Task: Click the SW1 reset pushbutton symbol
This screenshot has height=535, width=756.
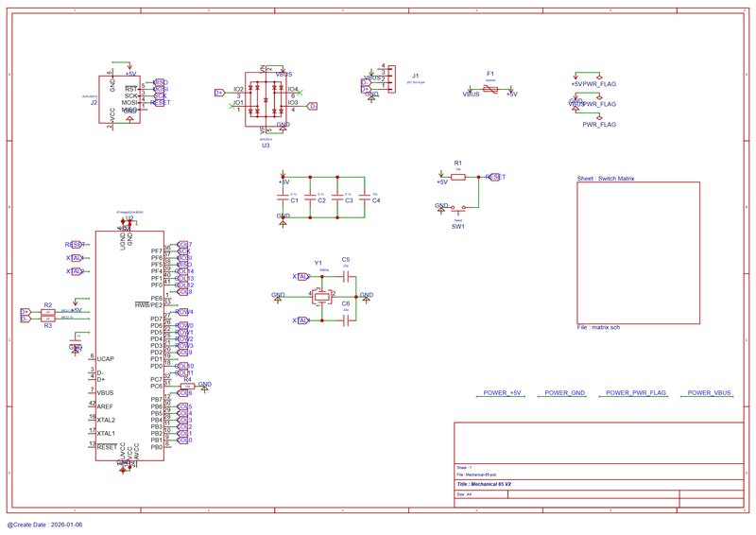Action: pos(458,208)
